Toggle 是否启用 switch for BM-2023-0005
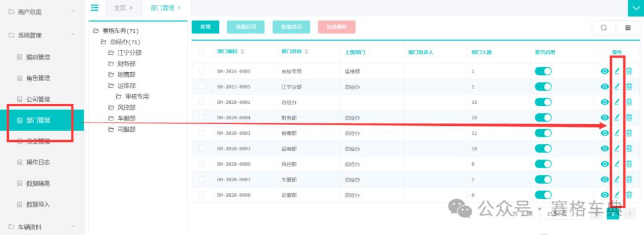This screenshot has height=235, width=644. (x=543, y=86)
